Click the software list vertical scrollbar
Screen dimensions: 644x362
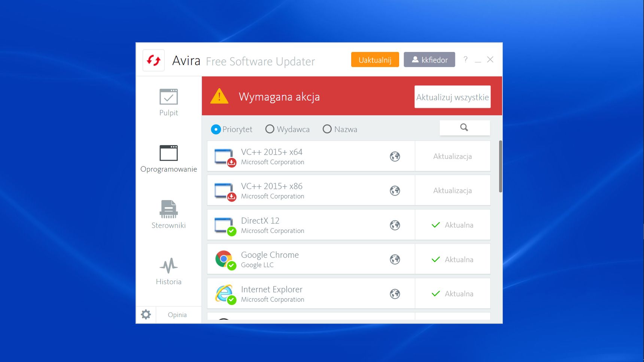501,166
